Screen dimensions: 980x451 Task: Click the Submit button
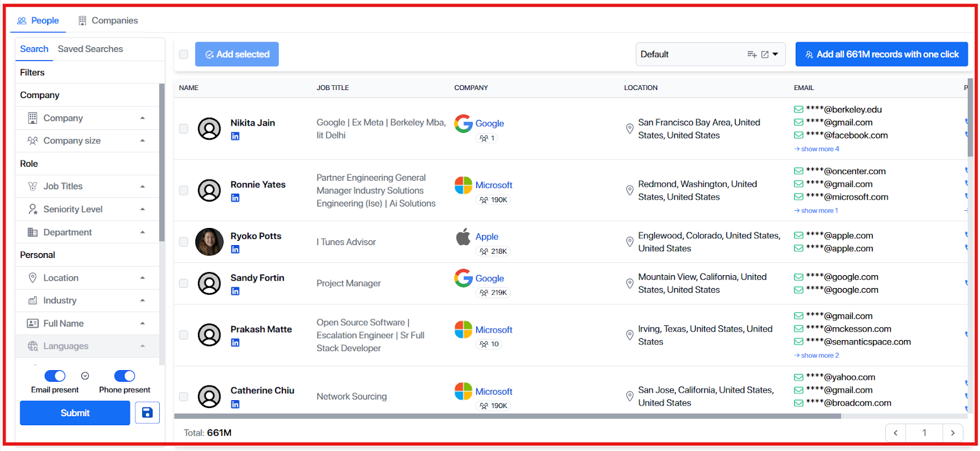pyautogui.click(x=75, y=413)
